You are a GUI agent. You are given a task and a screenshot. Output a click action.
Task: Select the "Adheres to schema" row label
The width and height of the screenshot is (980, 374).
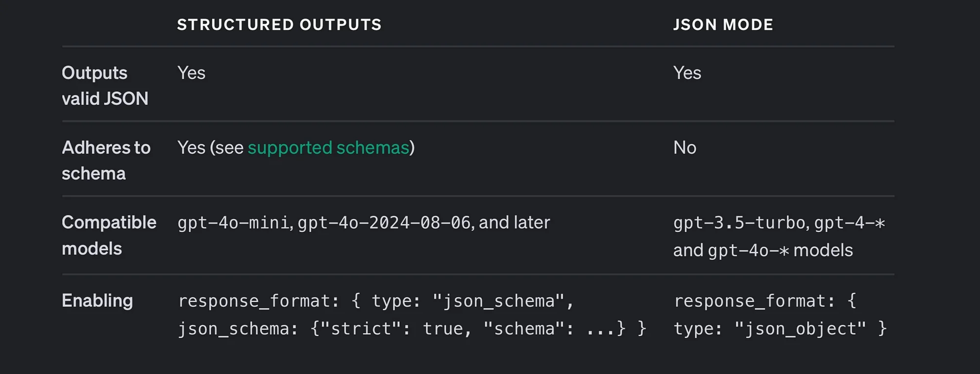(106, 160)
